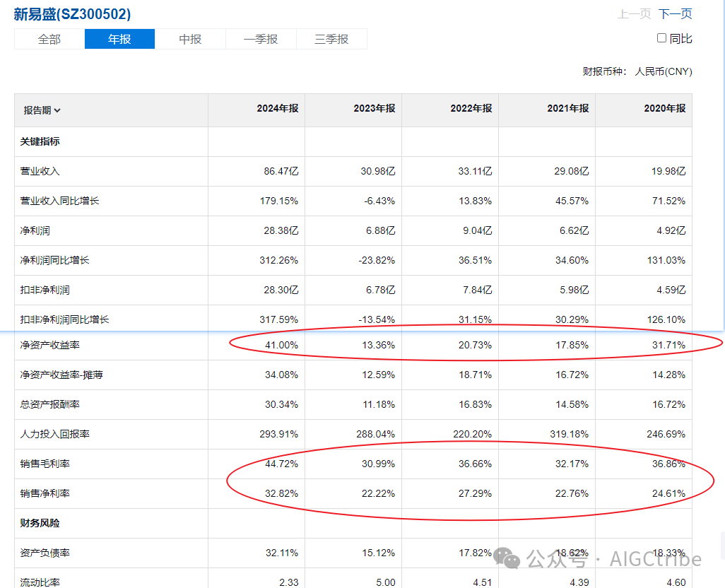Screen dimensions: 725x588
Task: Click the 86.47亿 revenue value
Action: pos(281,171)
